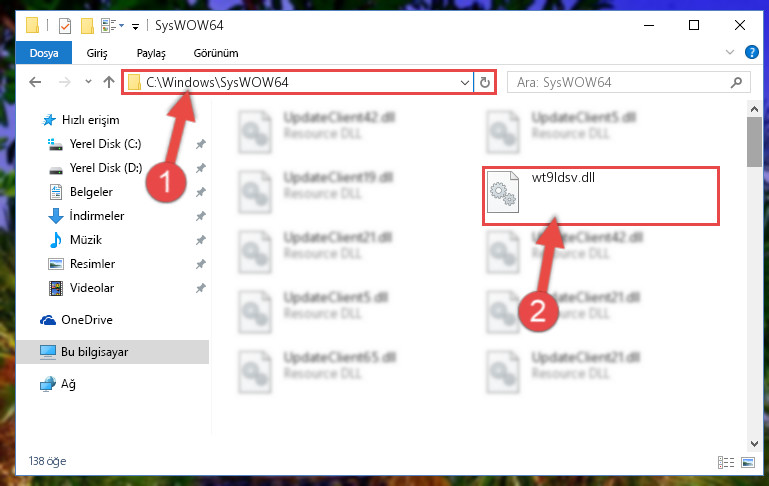The width and height of the screenshot is (769, 486).
Task: Navigate up one folder level
Action: [109, 82]
